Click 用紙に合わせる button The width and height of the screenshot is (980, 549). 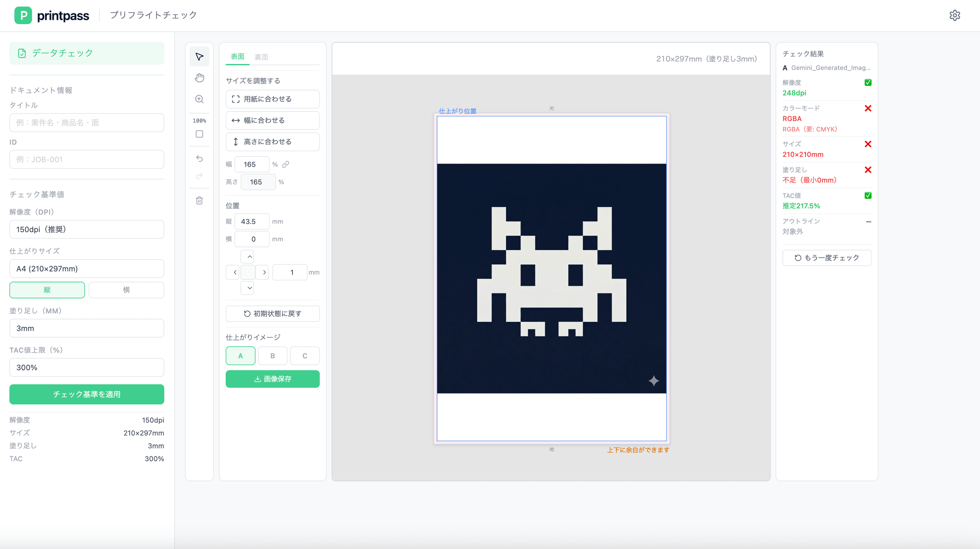click(273, 99)
